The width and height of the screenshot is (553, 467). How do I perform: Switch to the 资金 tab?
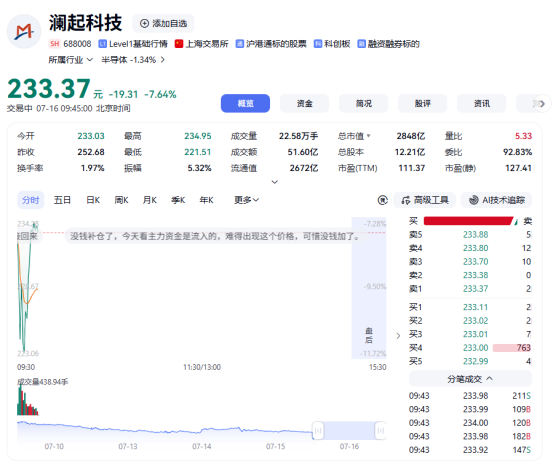click(x=304, y=103)
